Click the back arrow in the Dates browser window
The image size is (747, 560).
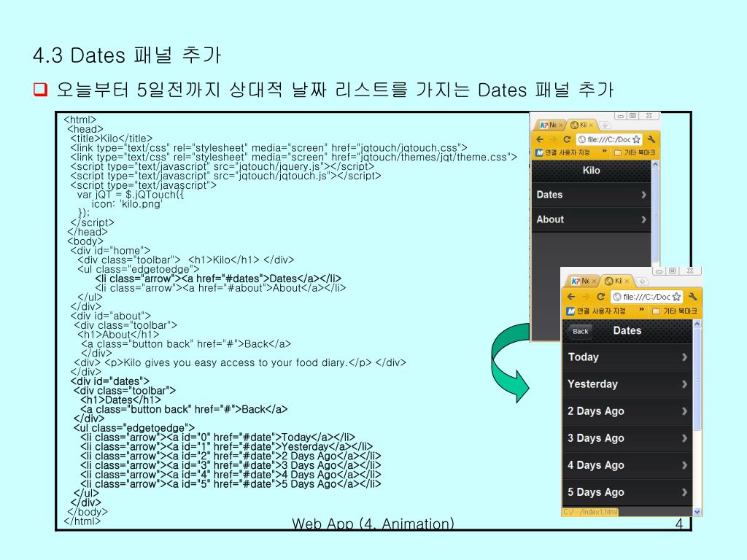[x=571, y=297]
